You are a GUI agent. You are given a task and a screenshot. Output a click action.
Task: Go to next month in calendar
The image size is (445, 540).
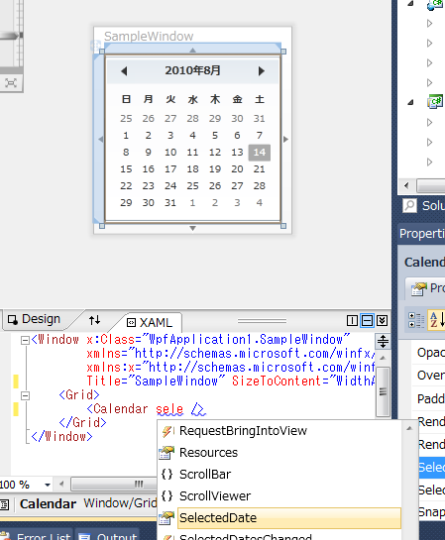click(261, 71)
